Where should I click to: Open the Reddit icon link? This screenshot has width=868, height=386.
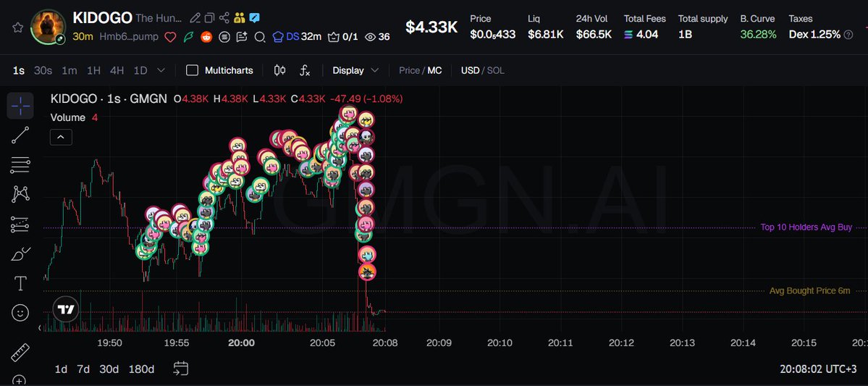pyautogui.click(x=206, y=37)
